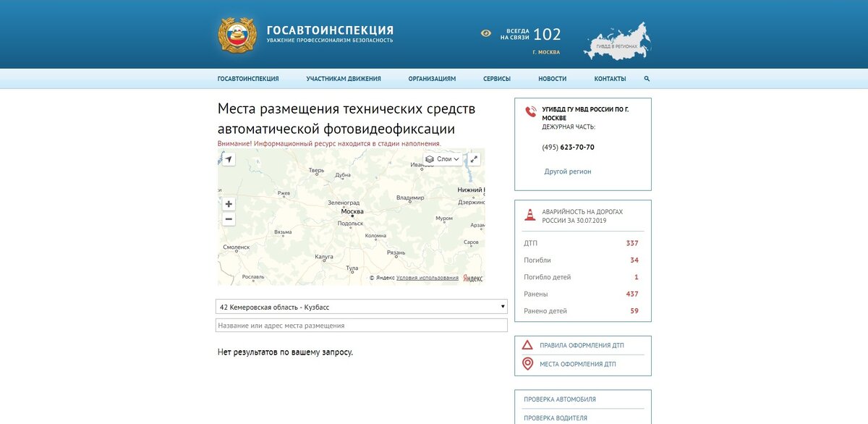
Task: Toggle the eye icon for the accessibility version
Action: click(x=485, y=33)
